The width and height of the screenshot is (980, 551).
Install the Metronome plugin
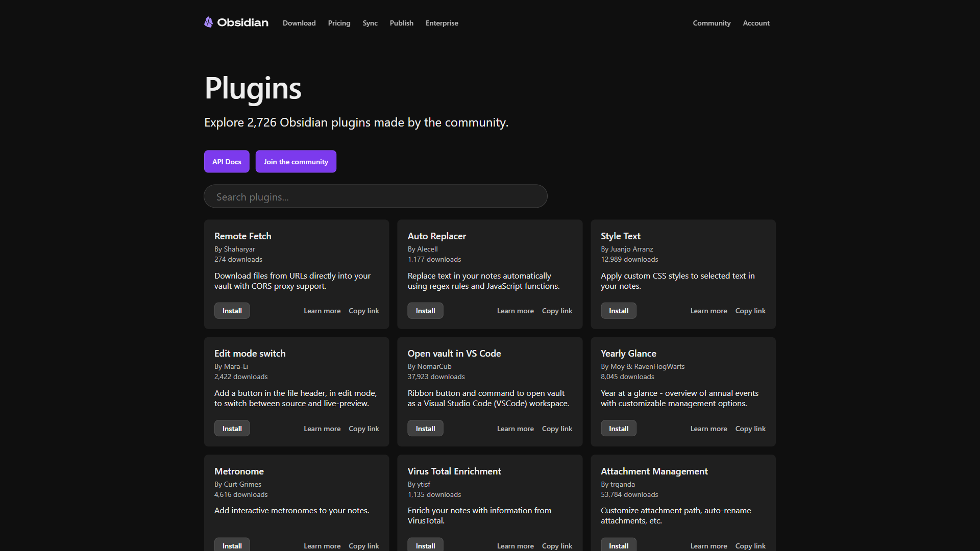click(232, 545)
